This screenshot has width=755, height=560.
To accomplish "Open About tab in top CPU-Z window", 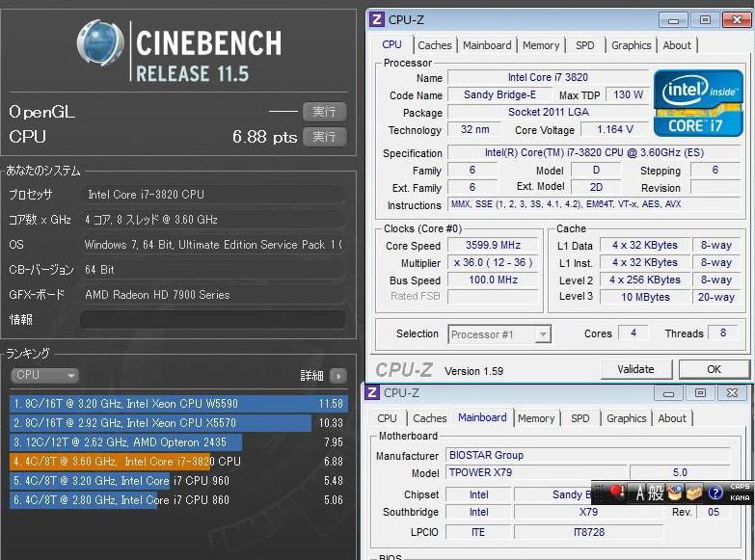I will (677, 45).
